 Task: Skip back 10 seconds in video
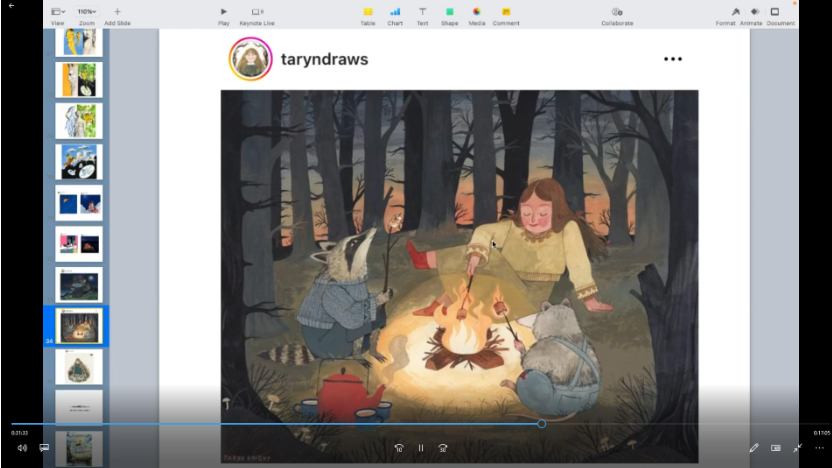(x=399, y=448)
